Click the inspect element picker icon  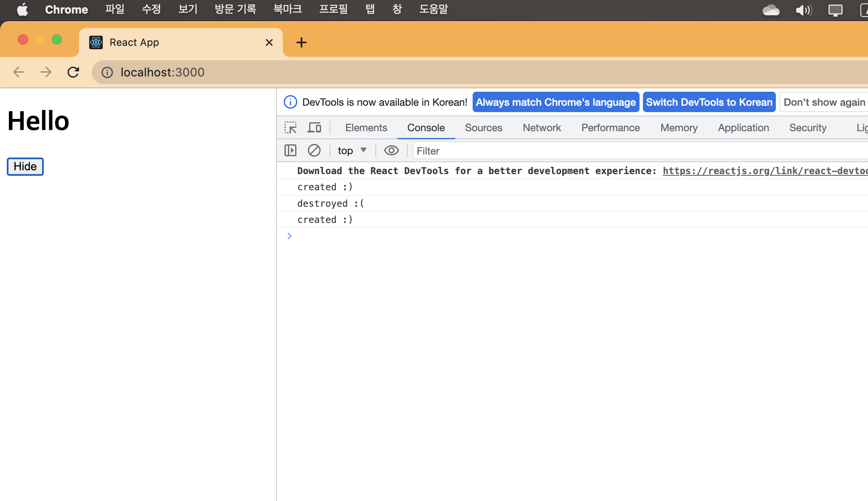click(x=290, y=128)
